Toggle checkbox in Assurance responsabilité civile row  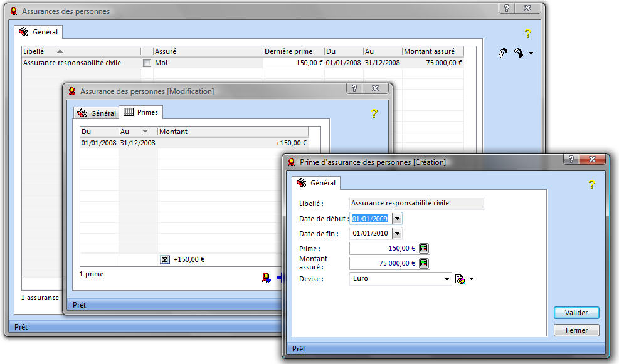point(147,63)
